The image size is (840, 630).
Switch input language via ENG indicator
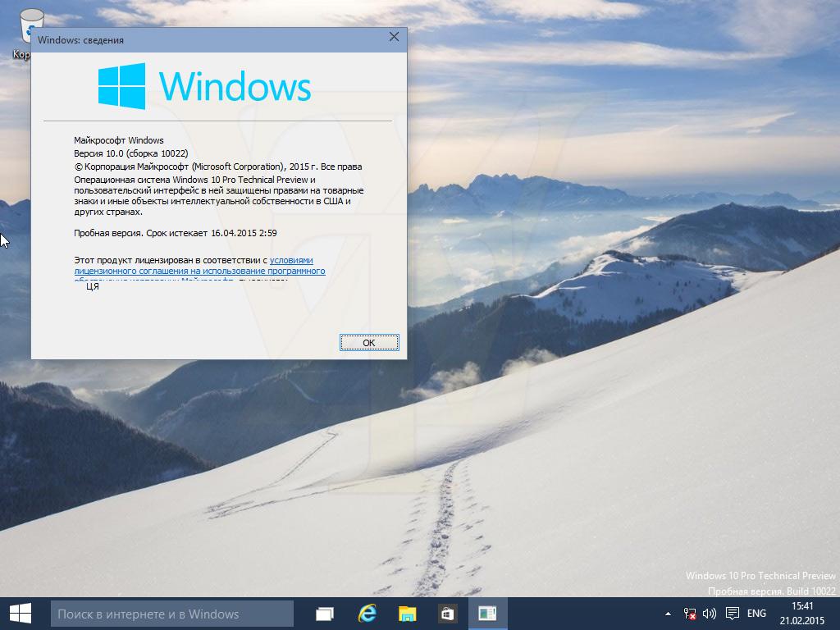point(756,614)
